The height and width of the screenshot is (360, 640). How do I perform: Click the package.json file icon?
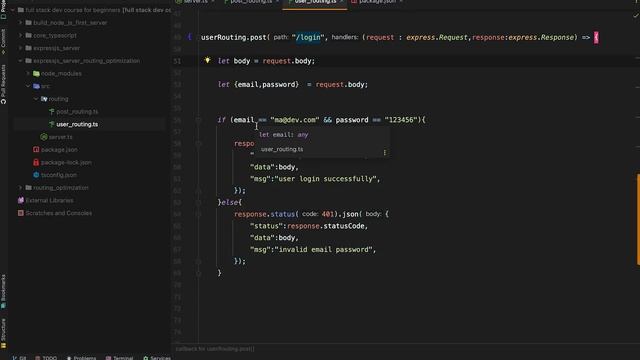pos(36,149)
